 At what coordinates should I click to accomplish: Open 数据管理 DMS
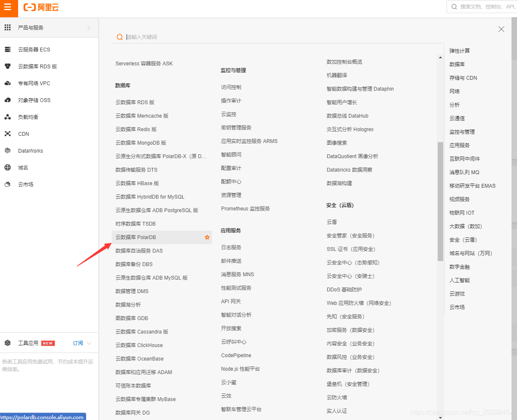(132, 291)
